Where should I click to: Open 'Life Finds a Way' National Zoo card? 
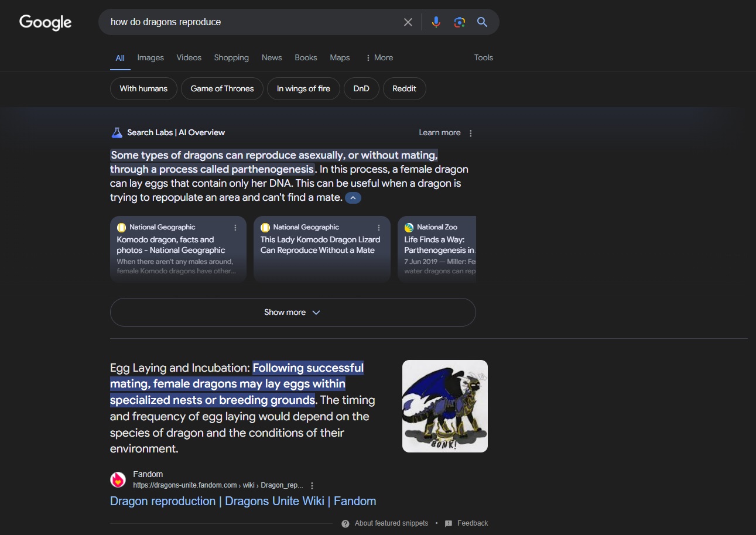pyautogui.click(x=437, y=250)
